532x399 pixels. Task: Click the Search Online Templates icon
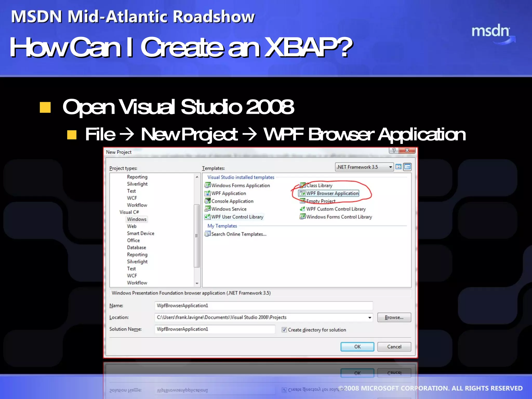pyautogui.click(x=207, y=234)
